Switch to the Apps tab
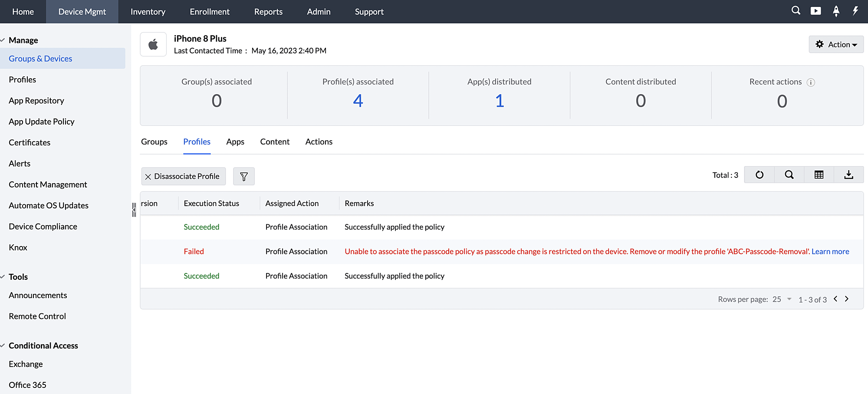 pos(235,142)
